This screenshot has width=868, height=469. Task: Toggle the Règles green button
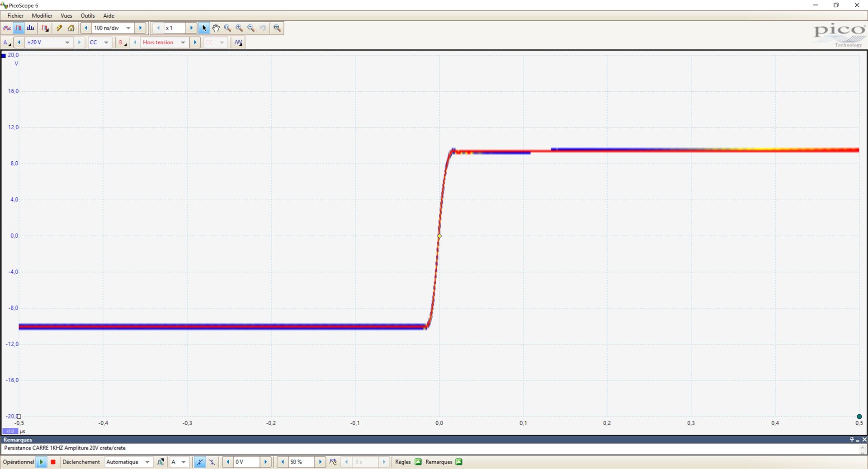coord(418,462)
